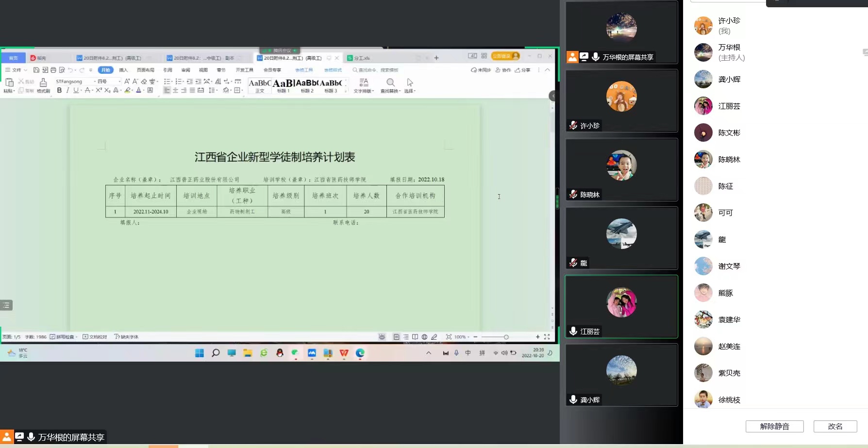The height and width of the screenshot is (448, 868).
Task: Decrease font size with A- icon
Action: [x=135, y=81]
